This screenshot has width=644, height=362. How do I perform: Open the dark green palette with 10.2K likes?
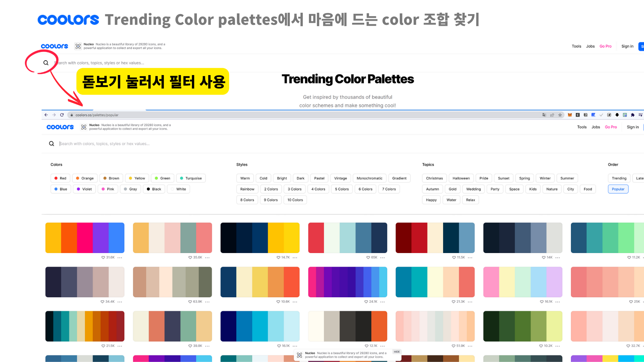click(523, 326)
